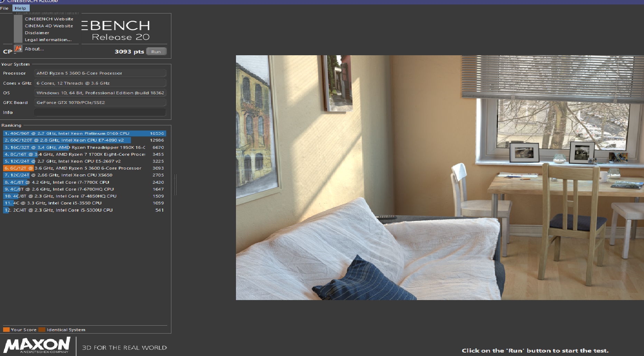
Task: Select ranking row 2 Xeon E7-4890 v2
Action: click(85, 140)
